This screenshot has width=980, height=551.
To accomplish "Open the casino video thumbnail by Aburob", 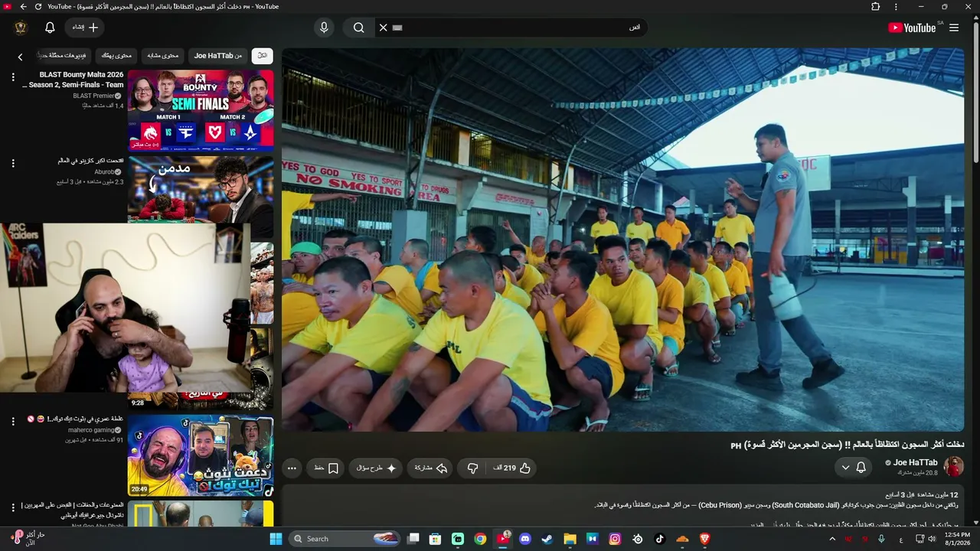I will 201,189.
